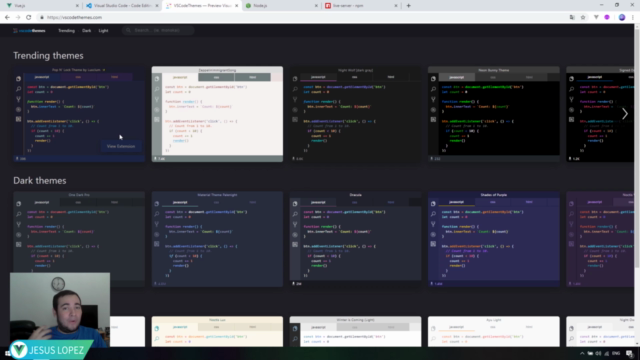
Task: Click the purple extension icon in the toolbar
Action: click(x=607, y=17)
